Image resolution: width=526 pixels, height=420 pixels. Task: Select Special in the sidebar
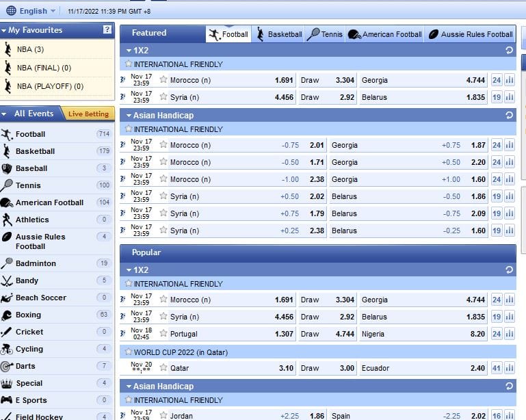[56, 383]
